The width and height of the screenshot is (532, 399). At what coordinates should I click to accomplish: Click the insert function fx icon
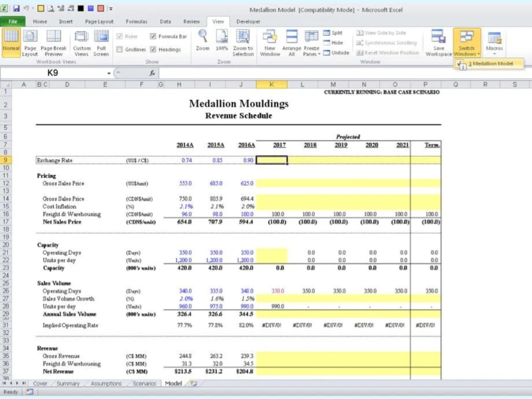click(152, 72)
